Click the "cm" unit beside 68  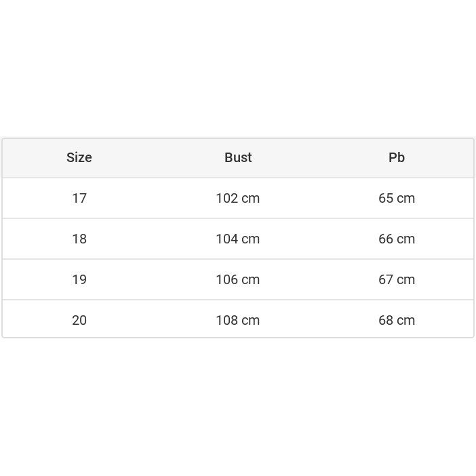[406, 321]
